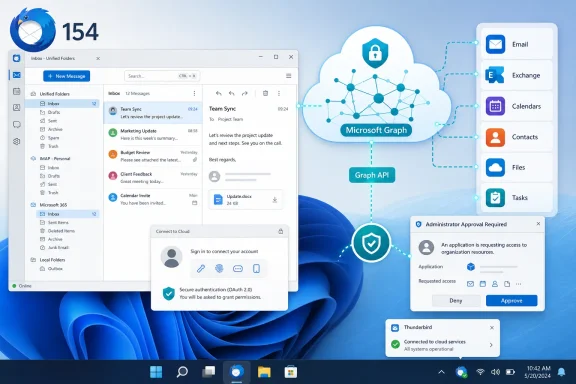This screenshot has width=576, height=384.
Task: Open the Windows notification bell
Action: click(x=561, y=372)
